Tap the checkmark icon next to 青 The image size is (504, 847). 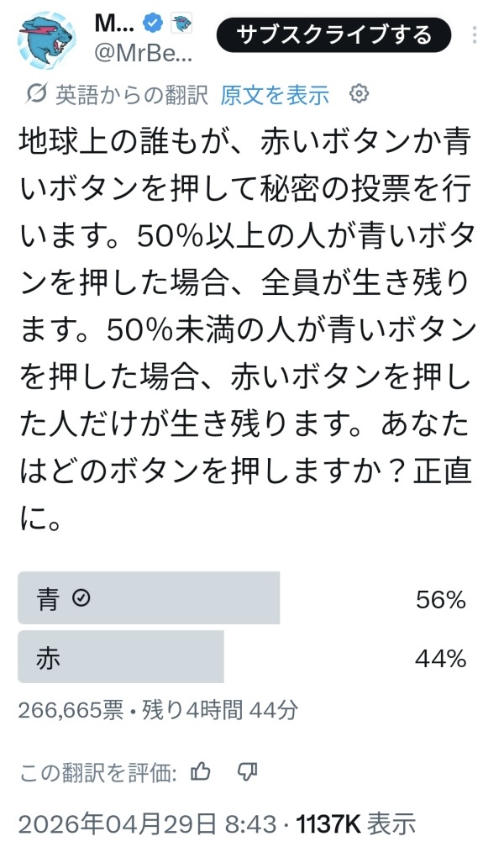[x=81, y=598]
